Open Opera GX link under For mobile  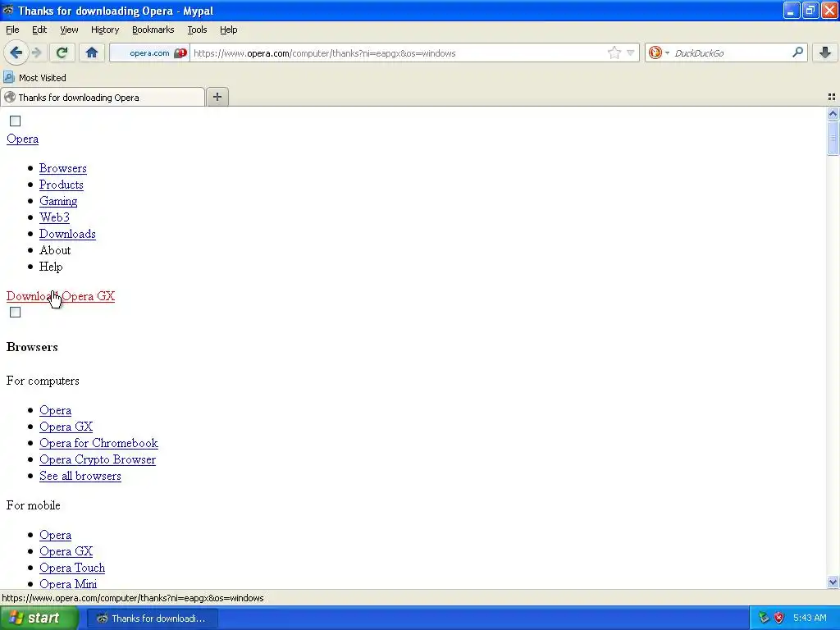[66, 552]
